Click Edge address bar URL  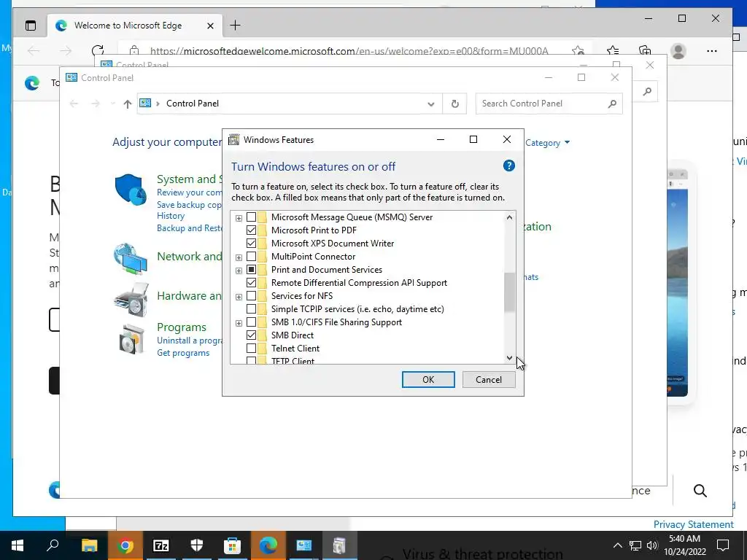(349, 51)
